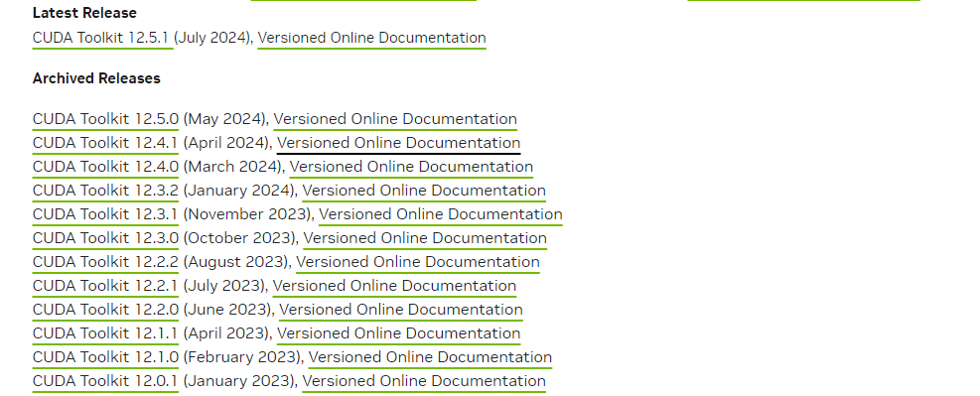This screenshot has height=396, width=980.
Task: Open CUDA Toolkit 12.4.0 link
Action: click(x=105, y=167)
